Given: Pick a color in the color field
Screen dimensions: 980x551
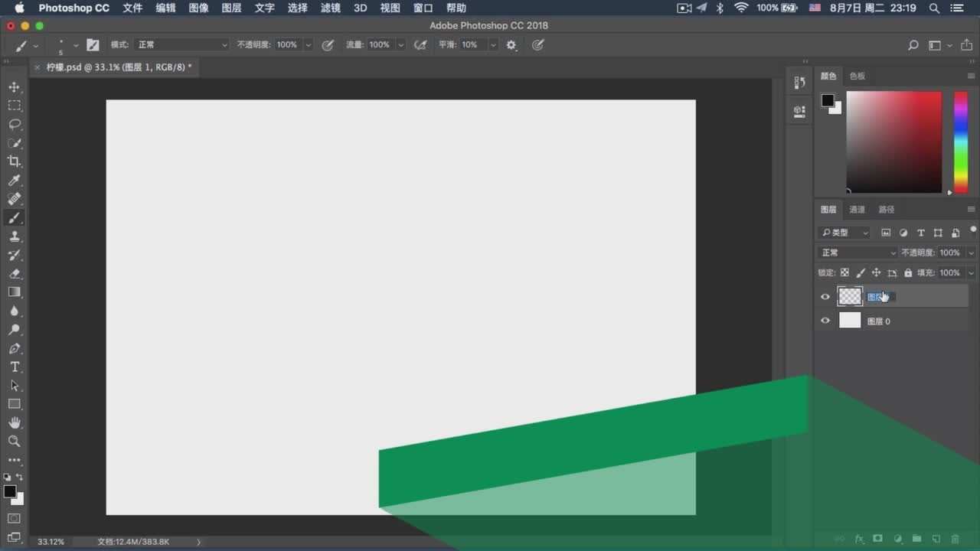Looking at the screenshot, I should pyautogui.click(x=893, y=142).
